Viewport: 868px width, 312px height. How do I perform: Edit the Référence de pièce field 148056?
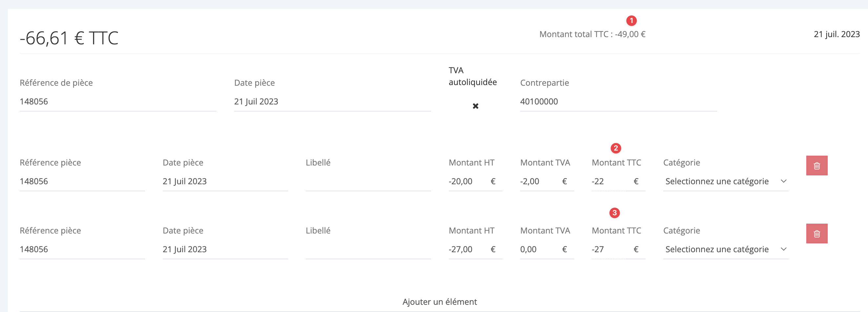[118, 102]
